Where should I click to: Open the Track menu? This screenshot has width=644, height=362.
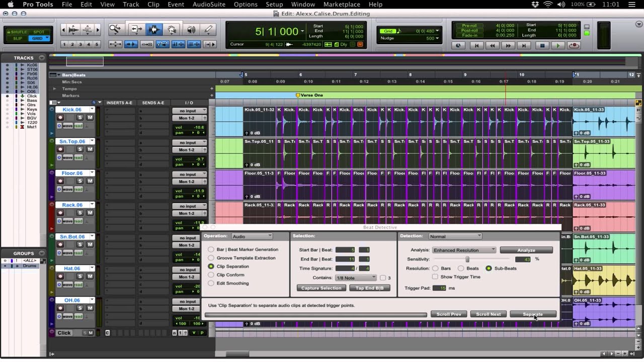point(131,4)
